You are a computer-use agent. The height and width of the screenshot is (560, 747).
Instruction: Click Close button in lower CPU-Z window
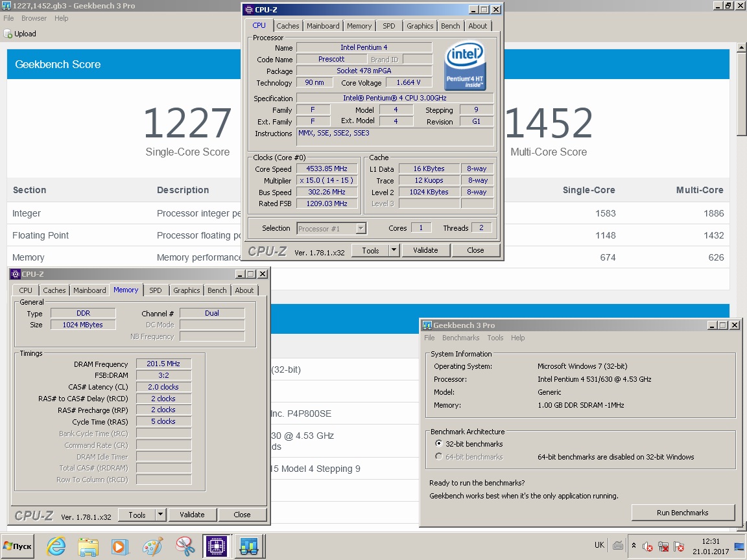tap(242, 514)
